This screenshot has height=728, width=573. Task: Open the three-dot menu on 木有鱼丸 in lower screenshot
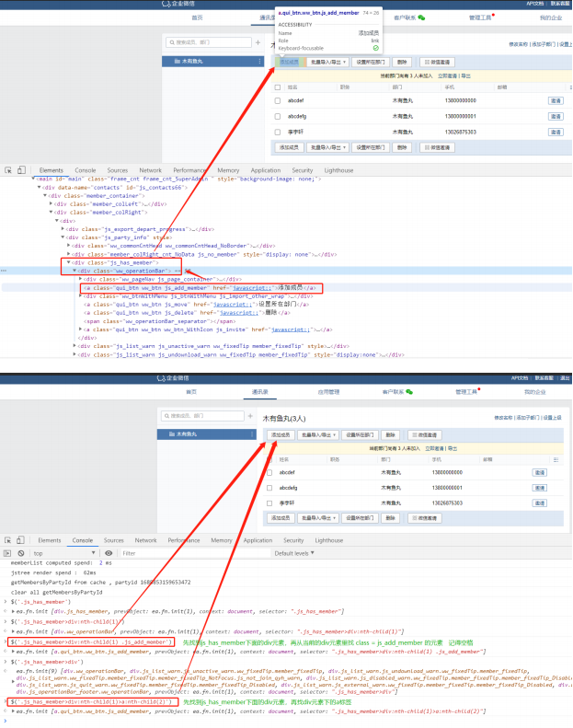pos(252,434)
